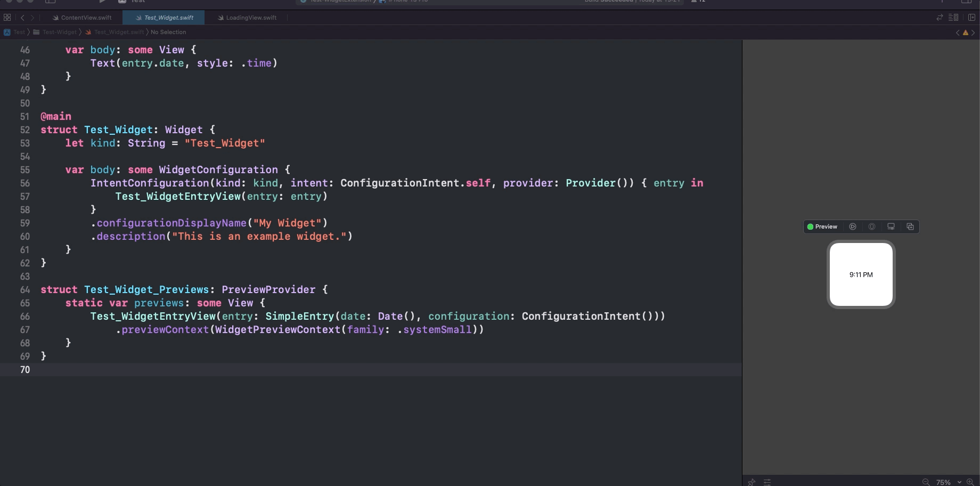Image resolution: width=980 pixels, height=486 pixels.
Task: Open the 75% zoom level dropdown
Action: tap(949, 482)
